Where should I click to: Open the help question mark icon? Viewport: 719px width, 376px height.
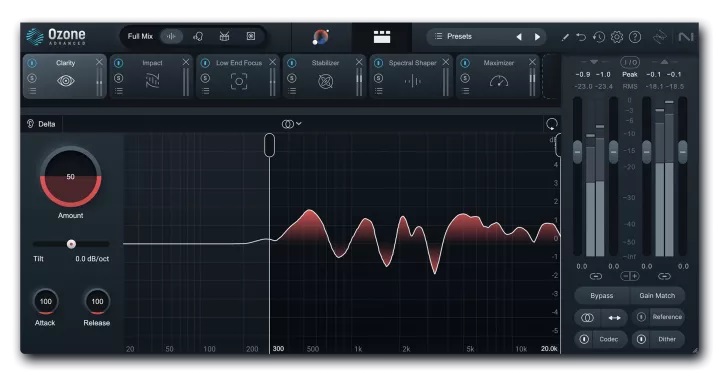click(x=635, y=37)
